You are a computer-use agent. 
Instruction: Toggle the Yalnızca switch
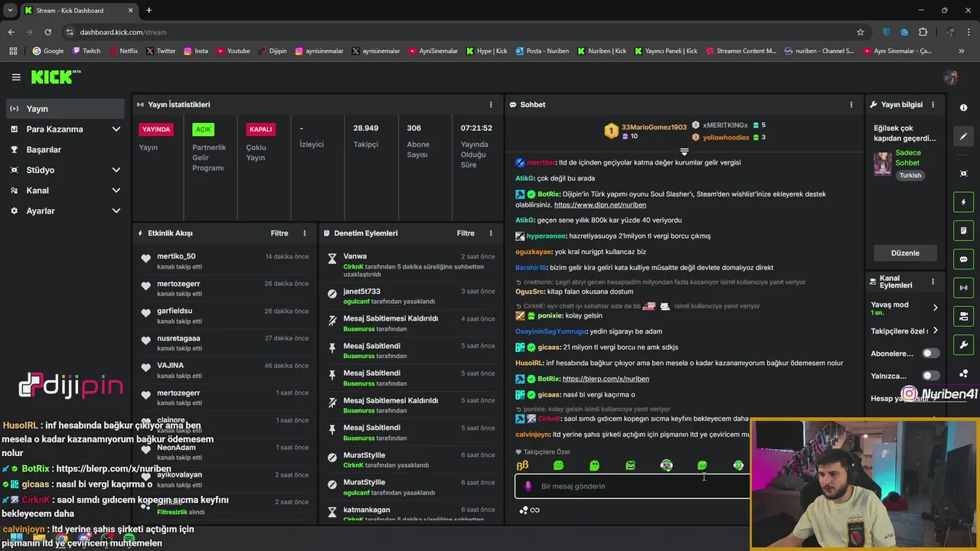pos(930,376)
